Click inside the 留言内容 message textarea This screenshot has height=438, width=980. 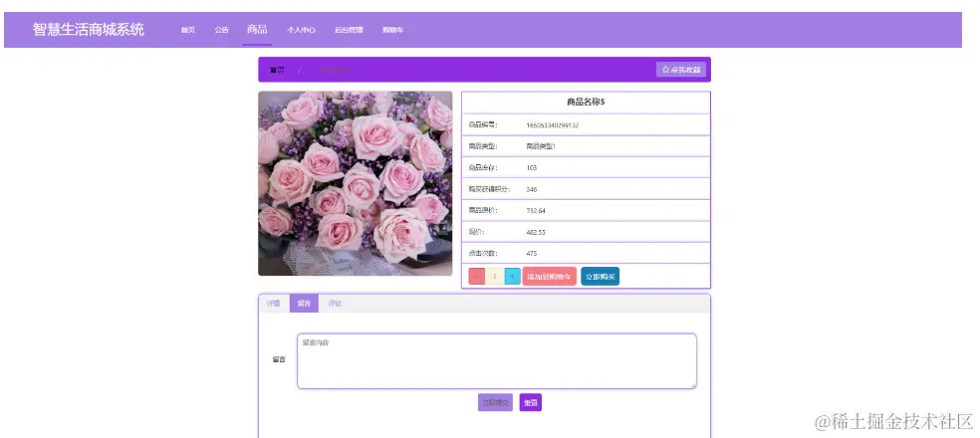tap(496, 361)
